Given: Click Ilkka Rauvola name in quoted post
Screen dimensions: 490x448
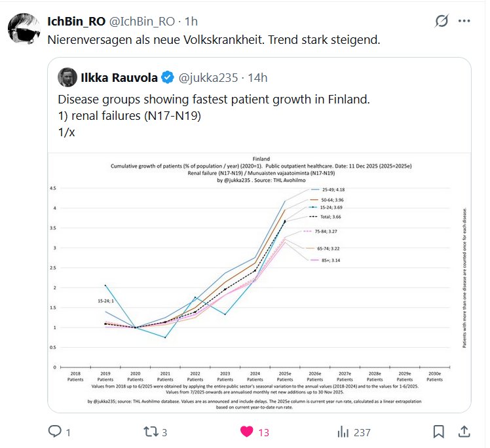Looking at the screenshot, I should [118, 77].
